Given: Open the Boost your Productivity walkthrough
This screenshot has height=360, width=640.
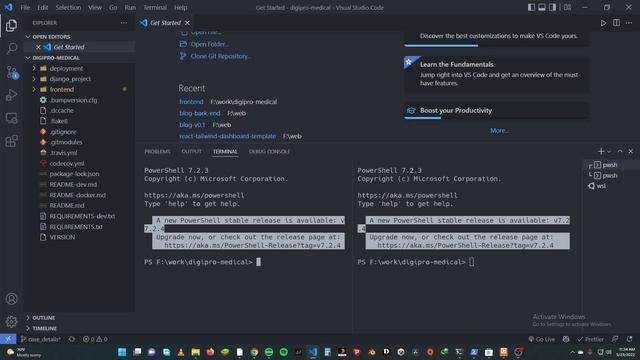Looking at the screenshot, I should (496, 111).
